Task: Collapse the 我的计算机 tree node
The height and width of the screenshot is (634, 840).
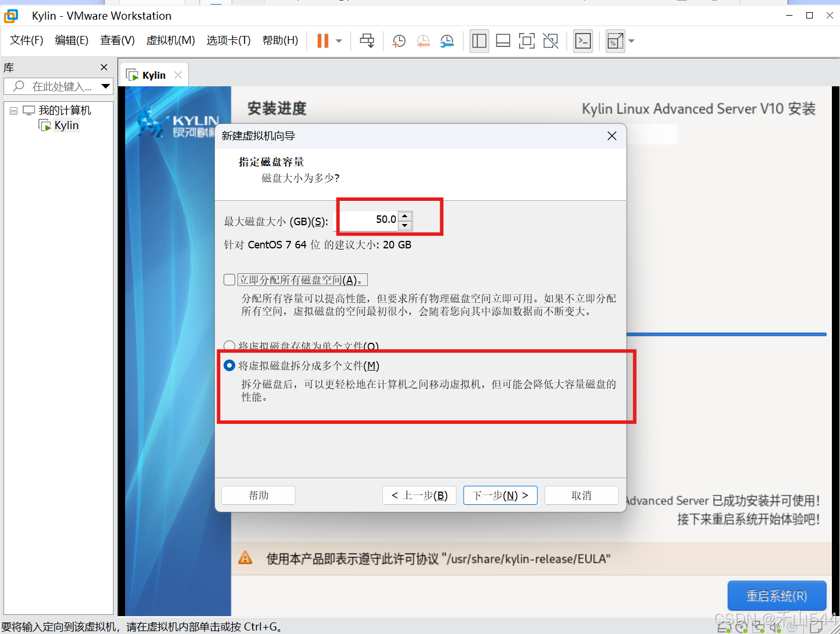Action: tap(13, 111)
